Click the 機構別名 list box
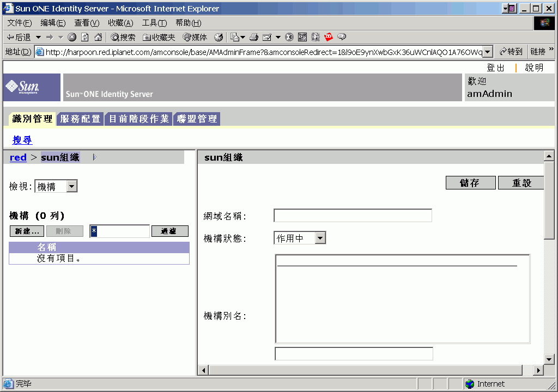 pyautogui.click(x=403, y=299)
